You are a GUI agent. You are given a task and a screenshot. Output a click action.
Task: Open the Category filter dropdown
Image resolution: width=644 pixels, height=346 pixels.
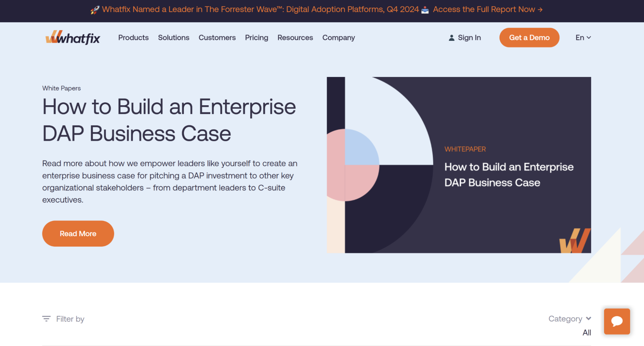coord(569,319)
